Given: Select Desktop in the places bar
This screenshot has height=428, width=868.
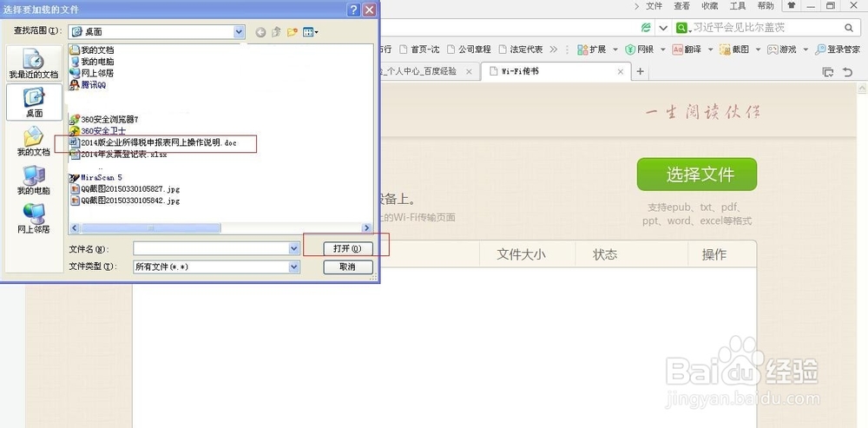Looking at the screenshot, I should click(34, 102).
